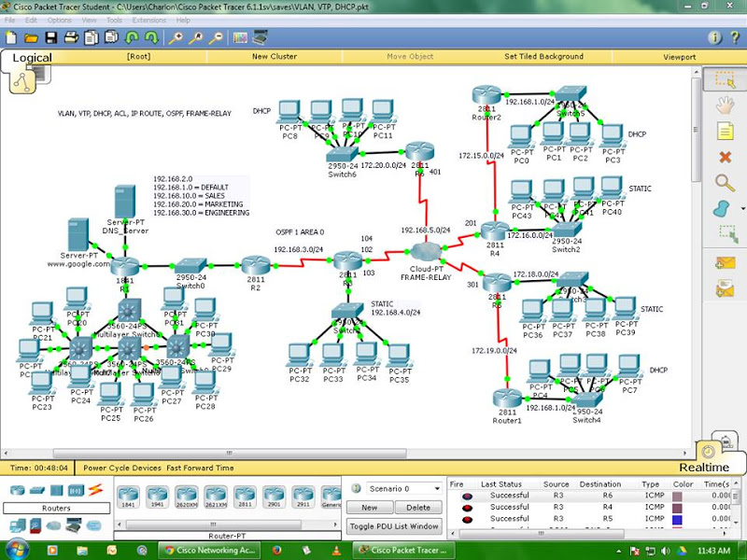The height and width of the screenshot is (560, 747).
Task: Open the View menu
Action: coord(89,20)
